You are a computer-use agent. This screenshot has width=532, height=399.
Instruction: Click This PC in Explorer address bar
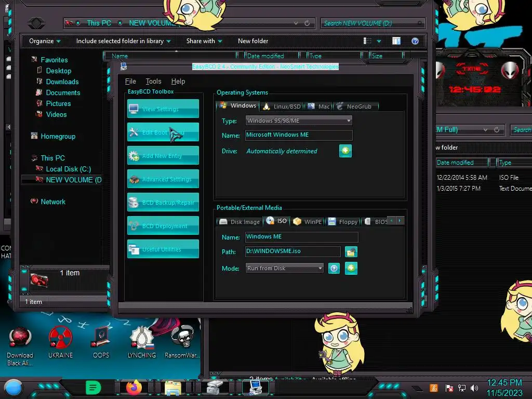coord(99,23)
